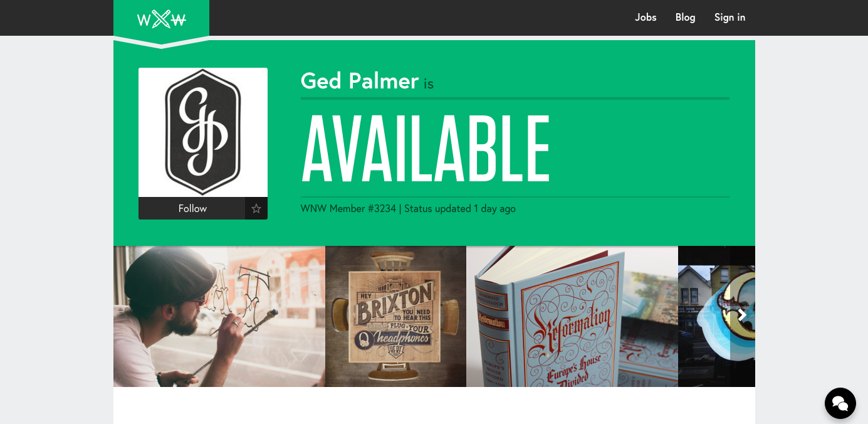The height and width of the screenshot is (424, 868).
Task: Click the Ged Palmer name heading
Action: 360,81
